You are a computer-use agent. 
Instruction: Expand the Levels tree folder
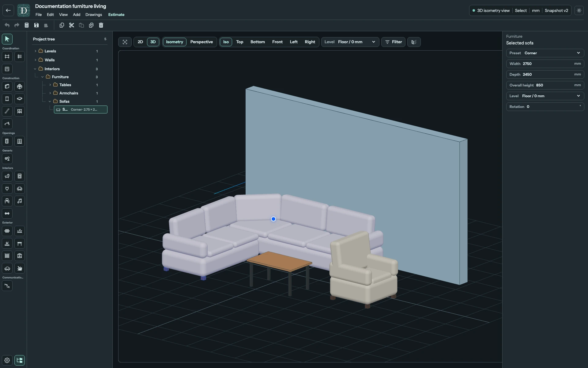[x=36, y=51]
